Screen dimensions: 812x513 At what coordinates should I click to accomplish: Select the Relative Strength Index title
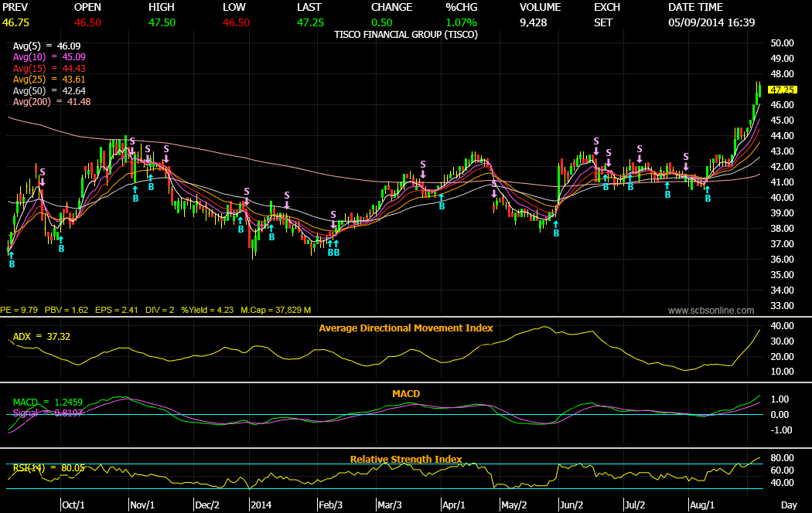pos(406,459)
